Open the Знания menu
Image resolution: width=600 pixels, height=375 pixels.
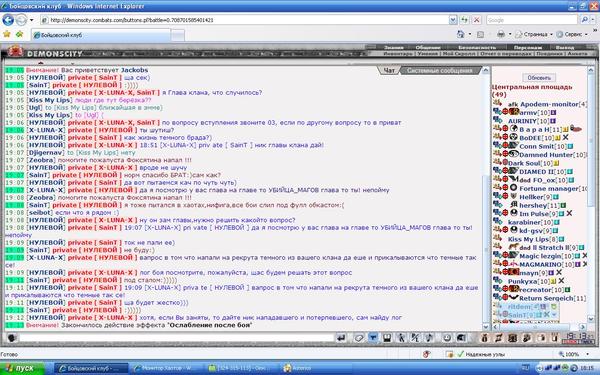tap(394, 47)
